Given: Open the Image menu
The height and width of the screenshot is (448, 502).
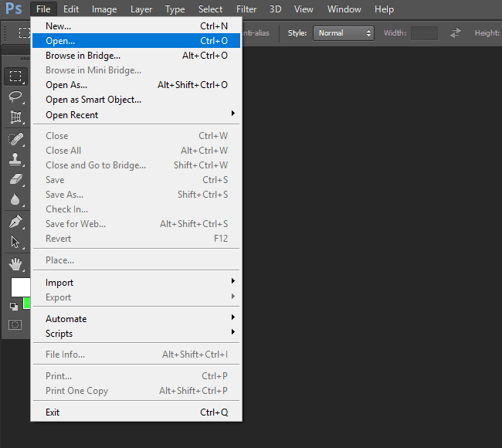Looking at the screenshot, I should [104, 9].
